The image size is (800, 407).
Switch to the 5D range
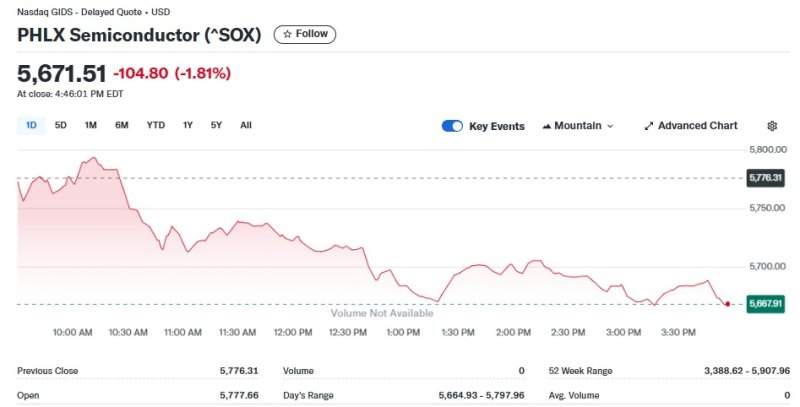(61, 125)
